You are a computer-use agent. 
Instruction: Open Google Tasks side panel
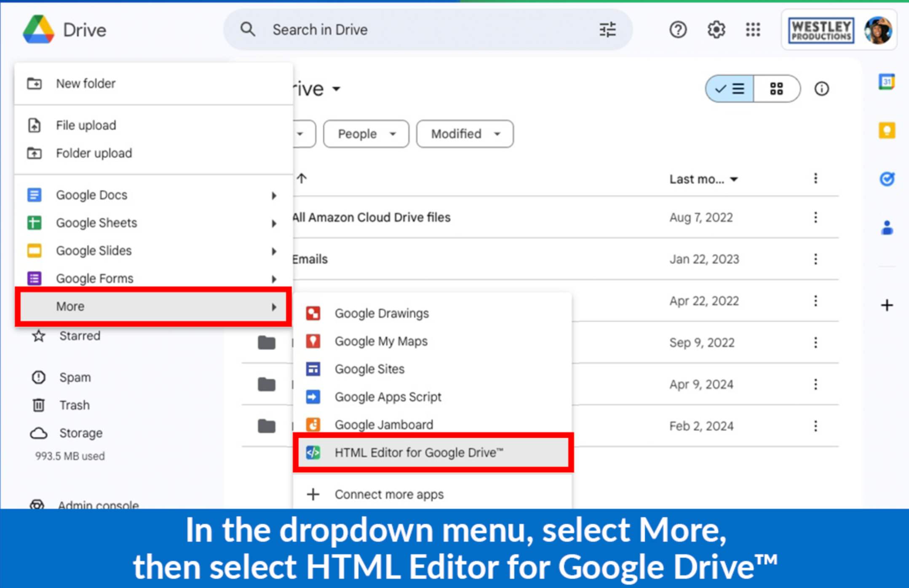point(887,179)
